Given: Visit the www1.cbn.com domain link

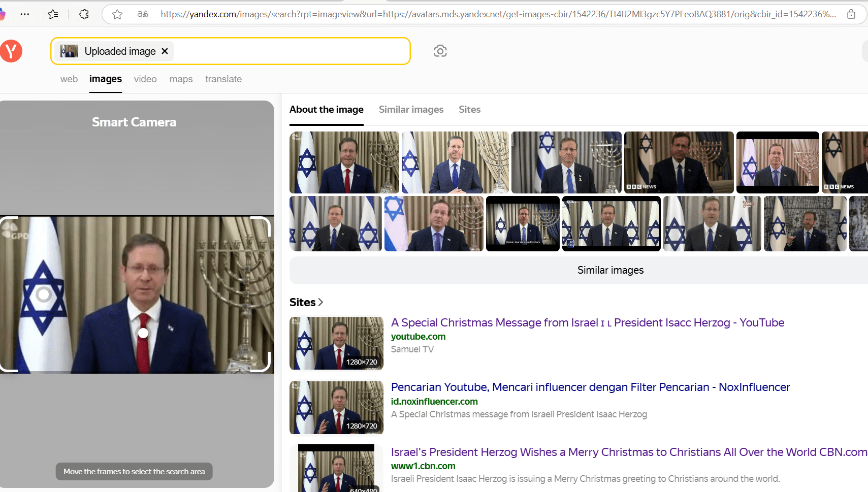Looking at the screenshot, I should (423, 466).
